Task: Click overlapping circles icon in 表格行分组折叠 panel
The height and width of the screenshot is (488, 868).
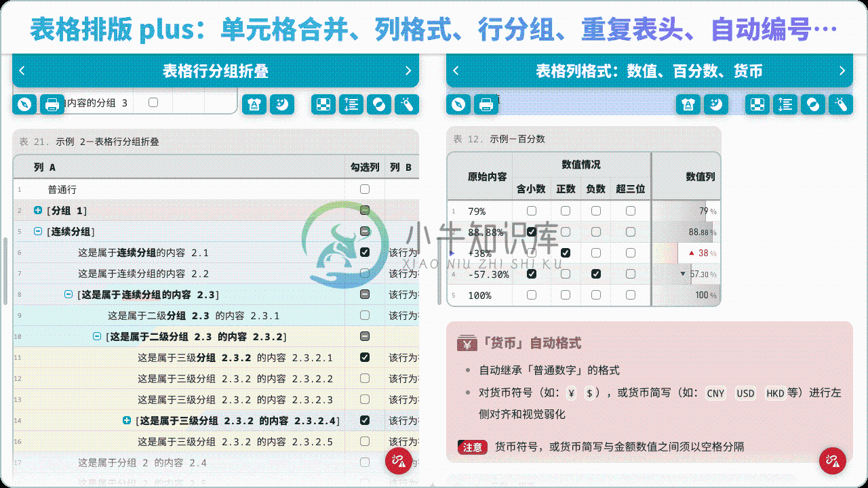Action: pos(379,104)
